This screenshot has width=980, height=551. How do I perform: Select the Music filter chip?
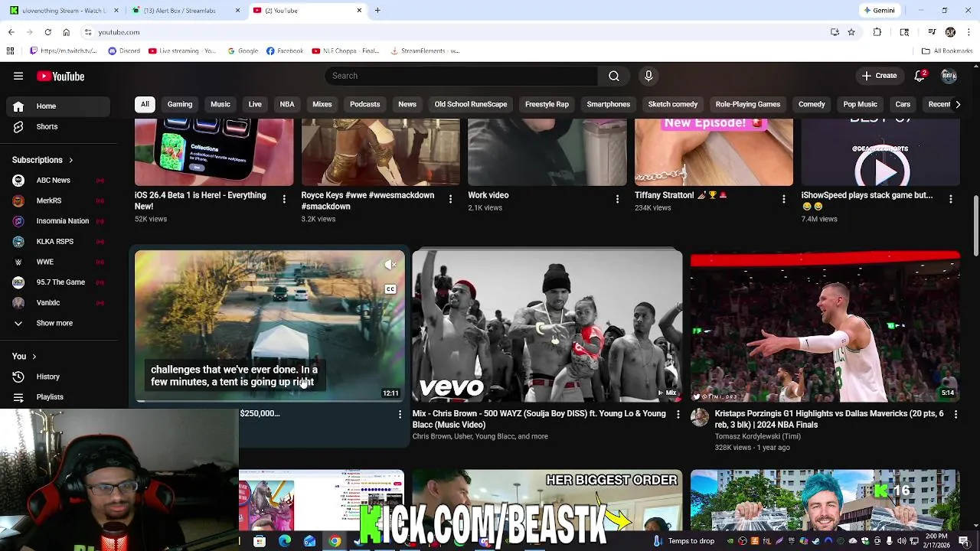click(220, 104)
